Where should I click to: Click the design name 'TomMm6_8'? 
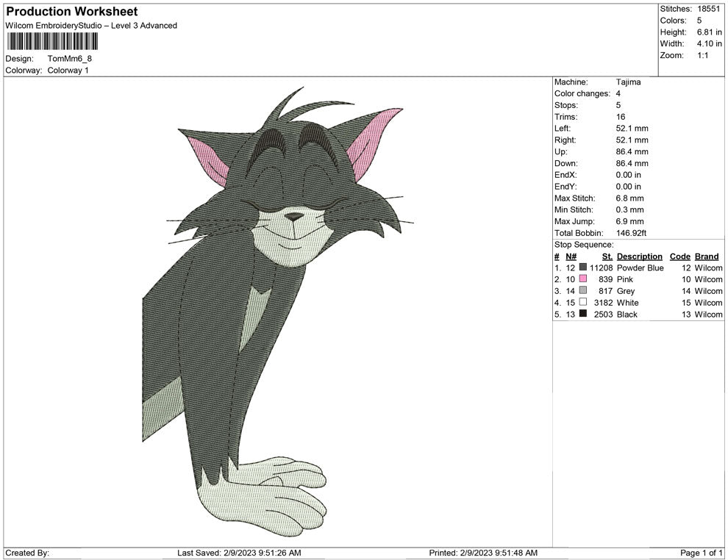click(70, 59)
